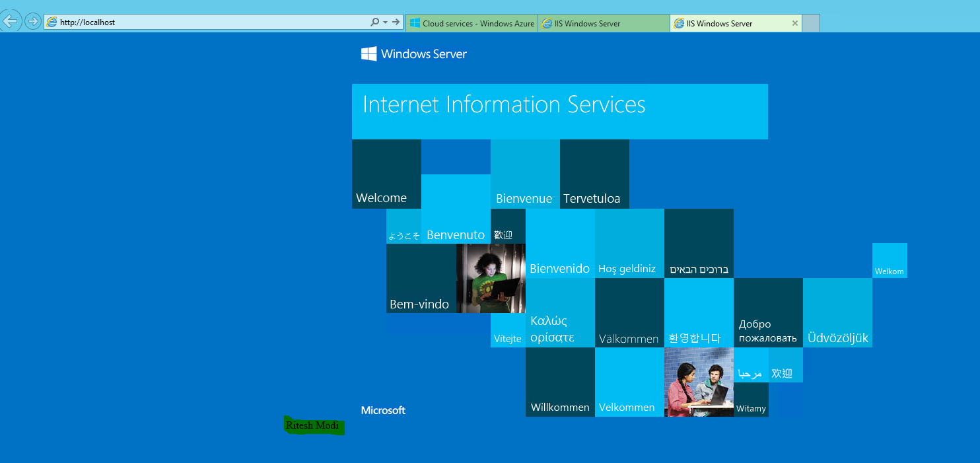980x463 pixels.
Task: Click the woman with laptop photo tile
Action: tap(490, 278)
